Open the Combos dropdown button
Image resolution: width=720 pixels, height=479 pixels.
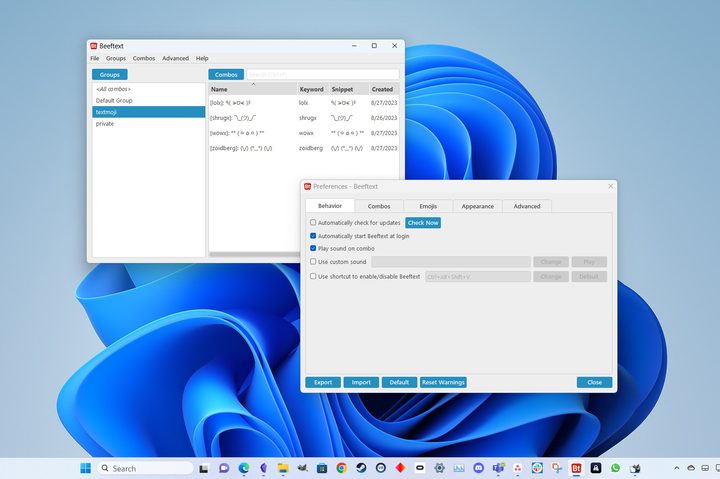[226, 74]
